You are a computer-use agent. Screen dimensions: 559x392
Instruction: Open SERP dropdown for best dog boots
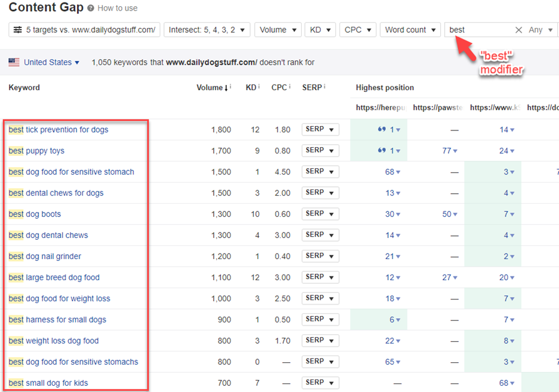pyautogui.click(x=320, y=214)
